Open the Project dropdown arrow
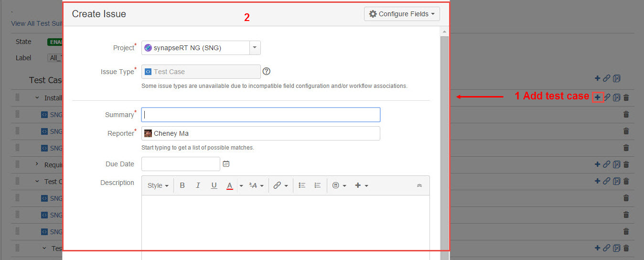This screenshot has width=644, height=260. (x=255, y=48)
